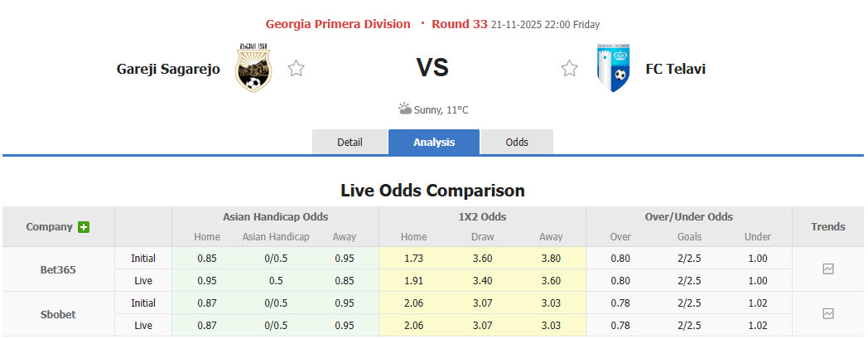Favorite FC Telavi with the star icon

click(569, 69)
